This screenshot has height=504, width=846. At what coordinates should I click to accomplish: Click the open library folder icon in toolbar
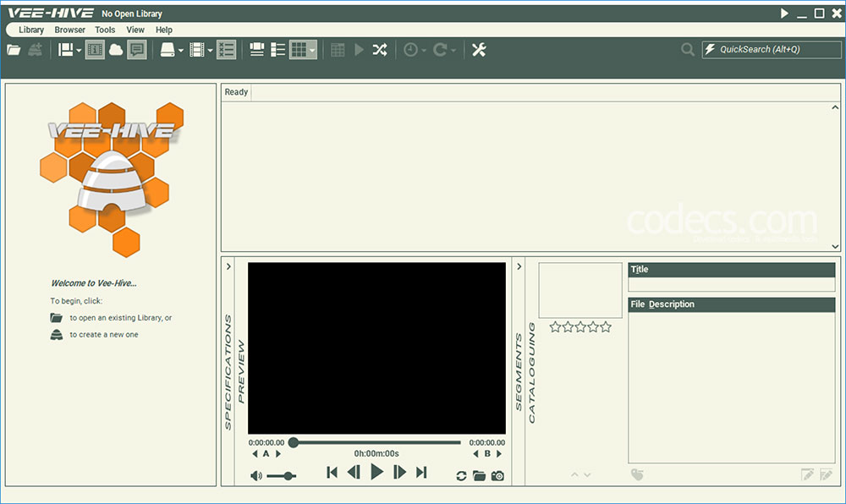click(x=14, y=50)
